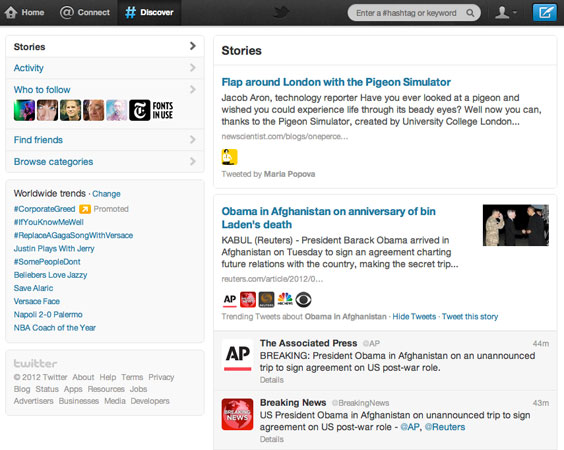Viewport: 564px width, 450px height.
Task: Select Browse categories in the sidebar
Action: (105, 162)
